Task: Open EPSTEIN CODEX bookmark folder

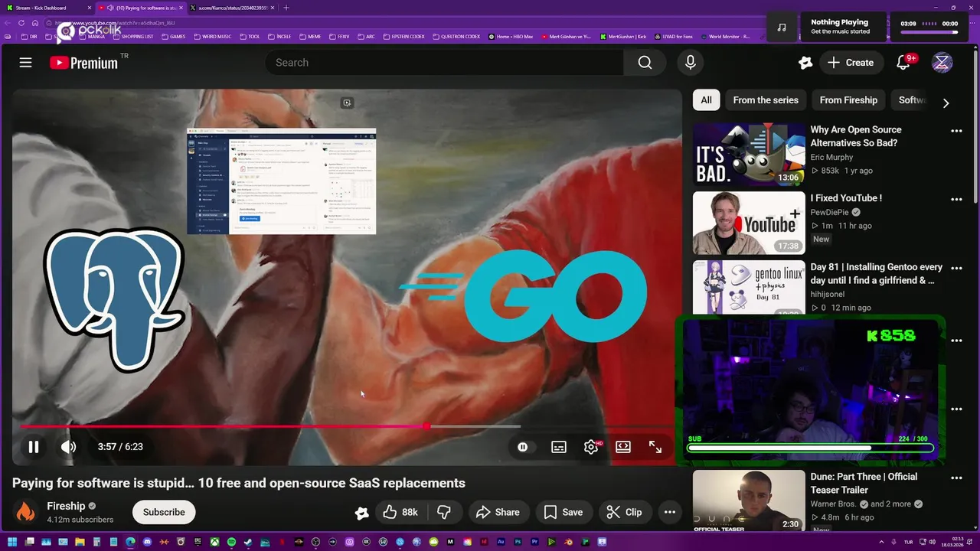Action: click(x=403, y=36)
